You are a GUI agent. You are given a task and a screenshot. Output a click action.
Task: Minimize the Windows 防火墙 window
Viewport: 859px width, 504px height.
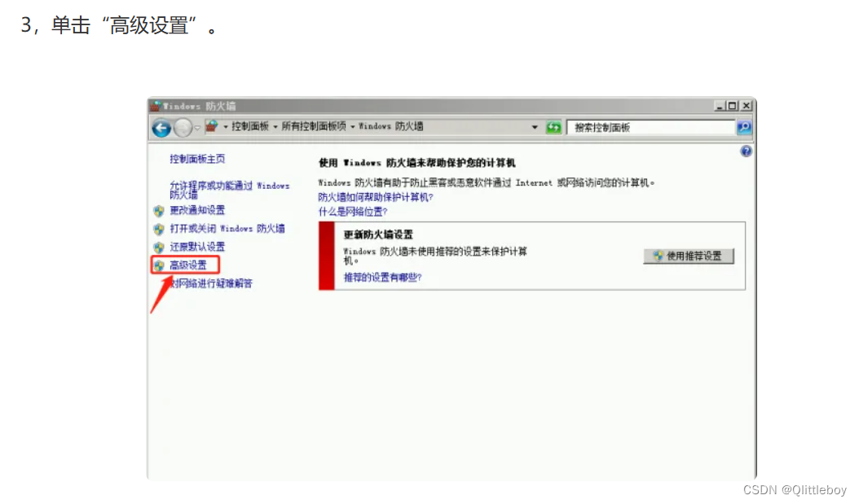pos(720,106)
